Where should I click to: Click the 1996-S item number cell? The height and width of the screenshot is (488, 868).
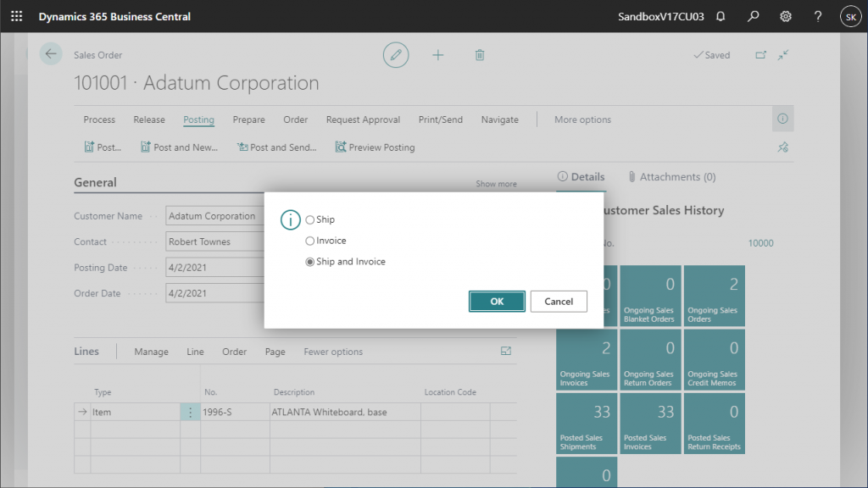click(235, 412)
